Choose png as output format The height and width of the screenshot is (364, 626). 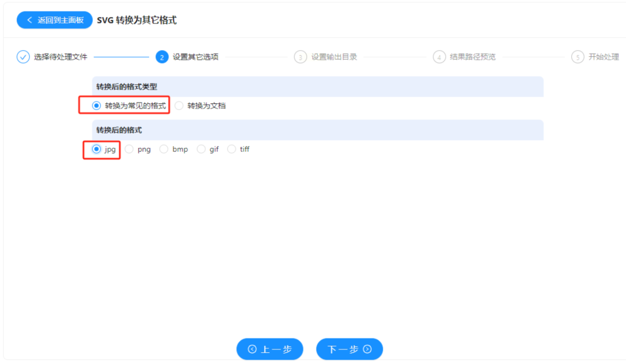point(129,149)
